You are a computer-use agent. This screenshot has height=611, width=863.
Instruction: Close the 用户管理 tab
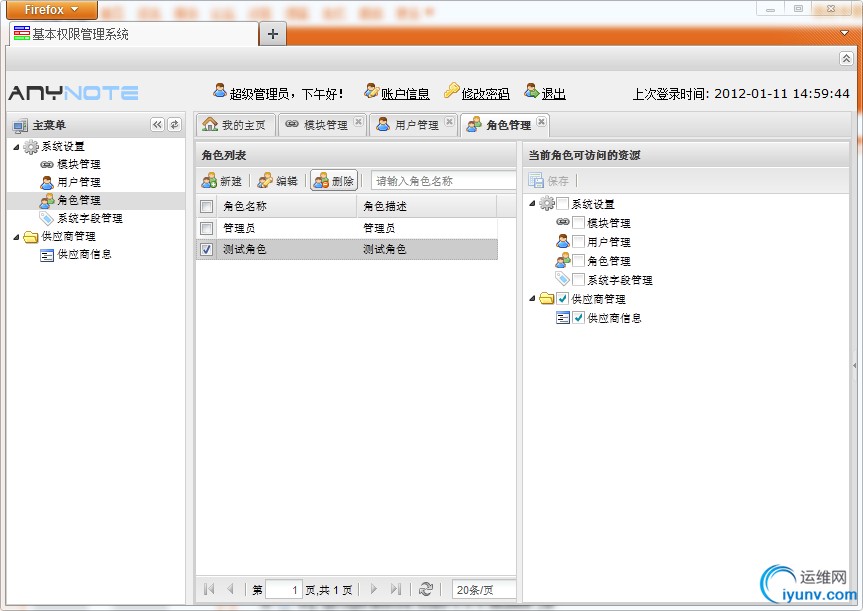pyautogui.click(x=450, y=121)
